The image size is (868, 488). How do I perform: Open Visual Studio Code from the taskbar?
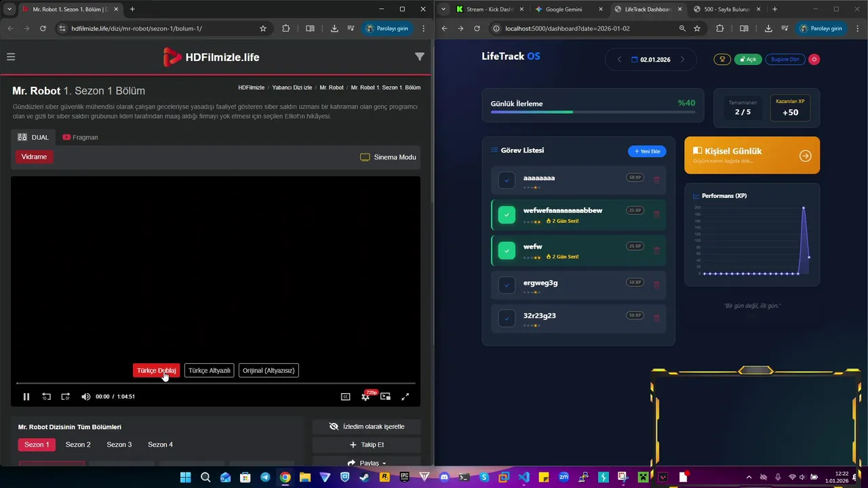click(524, 477)
